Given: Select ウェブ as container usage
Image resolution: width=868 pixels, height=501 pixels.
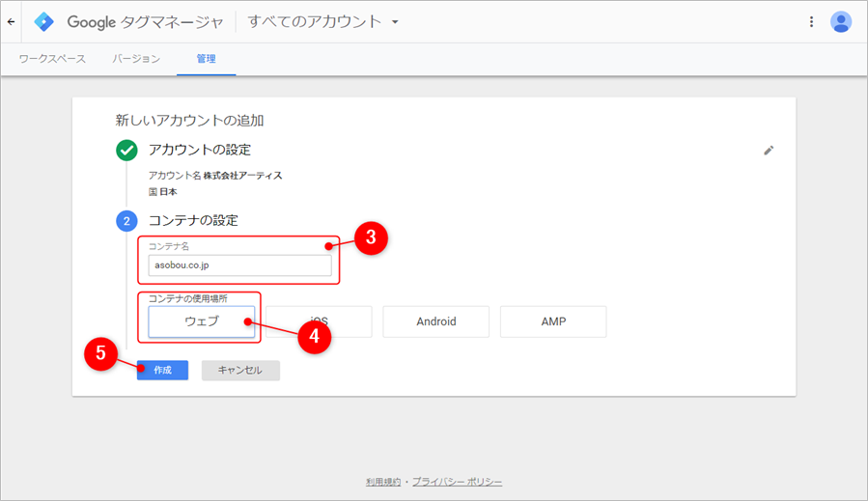Looking at the screenshot, I should point(202,321).
